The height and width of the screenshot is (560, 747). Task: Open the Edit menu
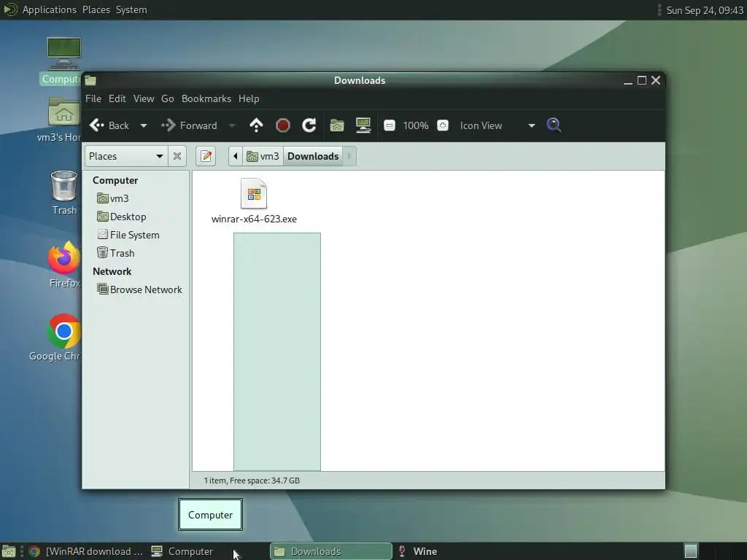(117, 98)
